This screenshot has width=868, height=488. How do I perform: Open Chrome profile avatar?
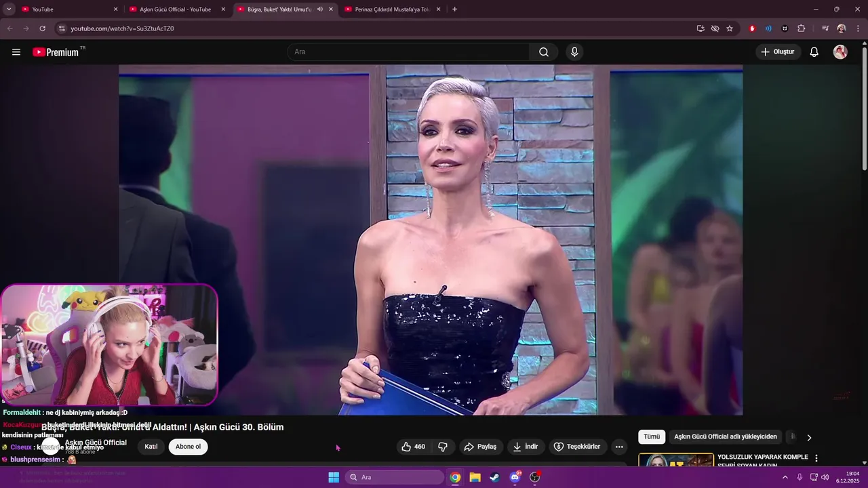pos(842,28)
